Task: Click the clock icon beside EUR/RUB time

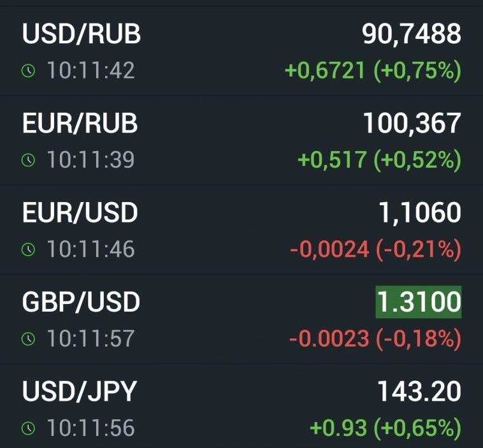Action: [28, 160]
